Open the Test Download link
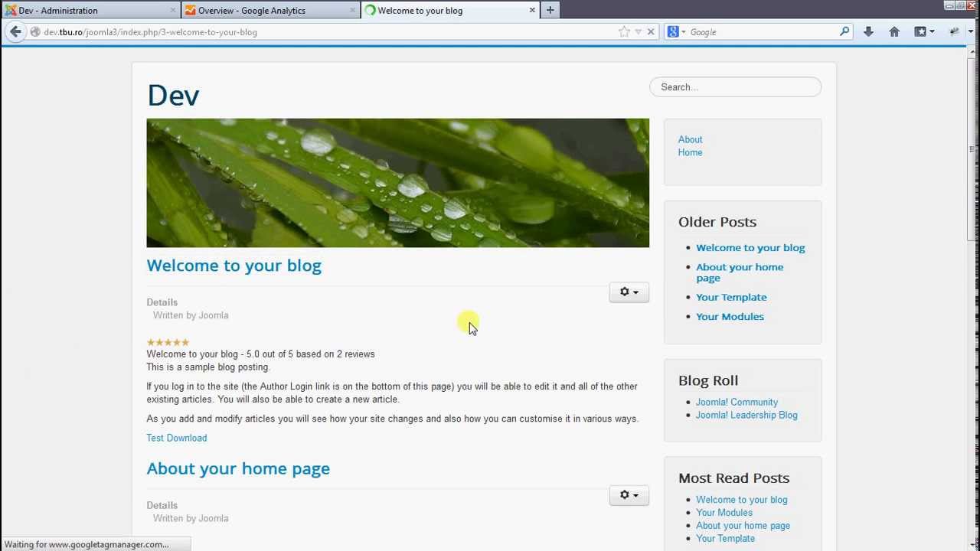The width and height of the screenshot is (980, 551). pos(176,438)
